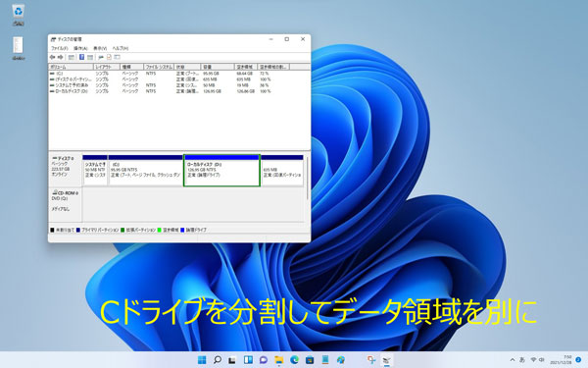The height and width of the screenshot is (368, 588).
Task: Click the 95.95 GB capacity cell
Action: [x=212, y=74]
